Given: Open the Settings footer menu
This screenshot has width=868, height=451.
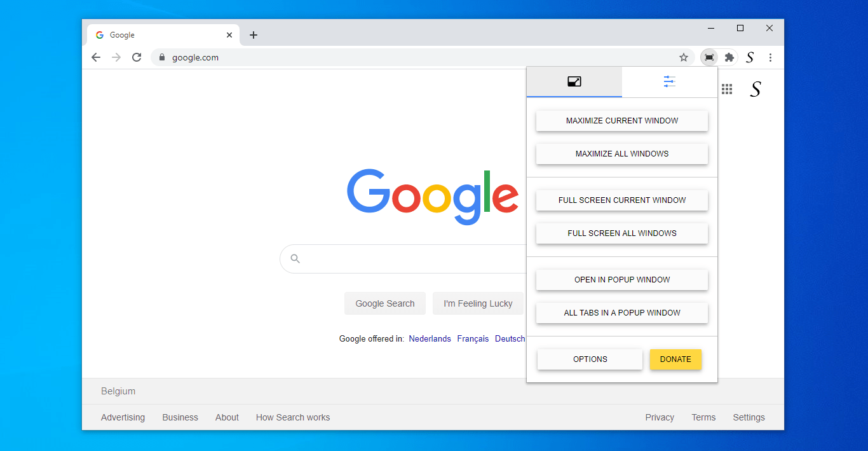Looking at the screenshot, I should 749,417.
